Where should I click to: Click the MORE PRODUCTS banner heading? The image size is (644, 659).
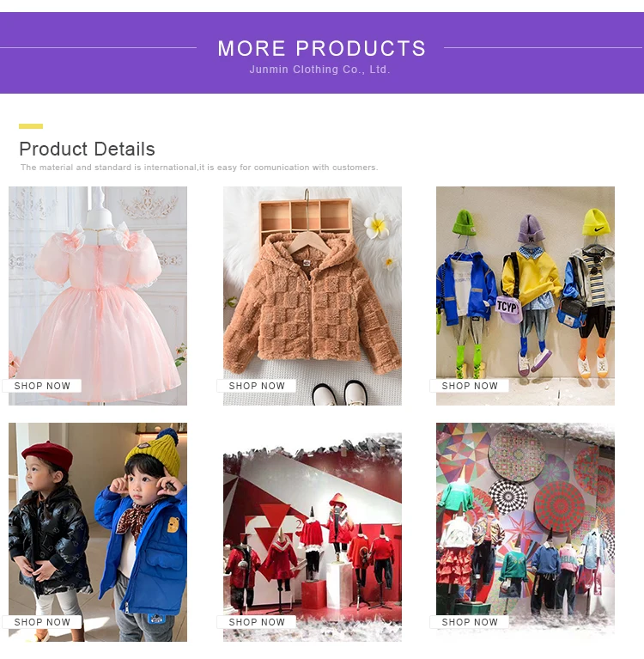point(322,48)
